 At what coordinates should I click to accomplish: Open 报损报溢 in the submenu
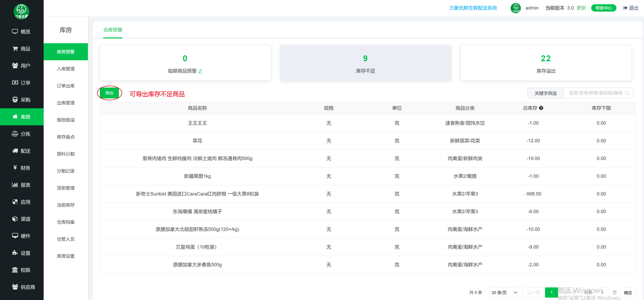[x=66, y=120]
